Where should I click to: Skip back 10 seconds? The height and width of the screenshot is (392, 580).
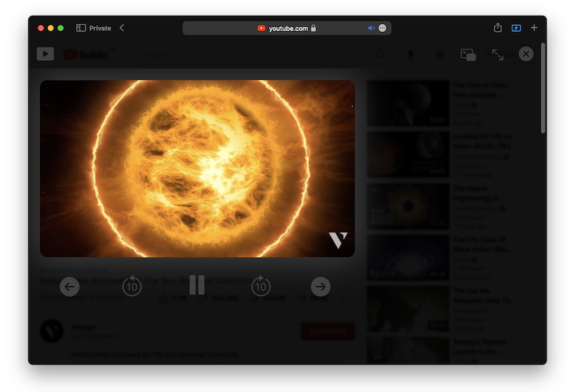(x=132, y=286)
